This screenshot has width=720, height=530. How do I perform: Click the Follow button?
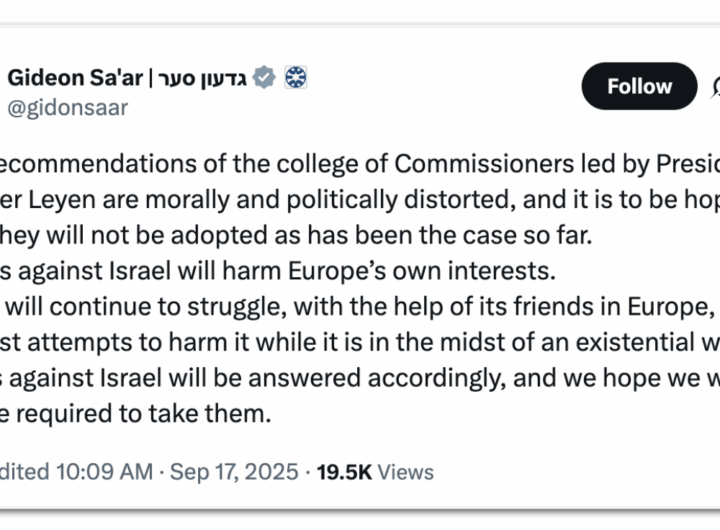[x=639, y=87]
